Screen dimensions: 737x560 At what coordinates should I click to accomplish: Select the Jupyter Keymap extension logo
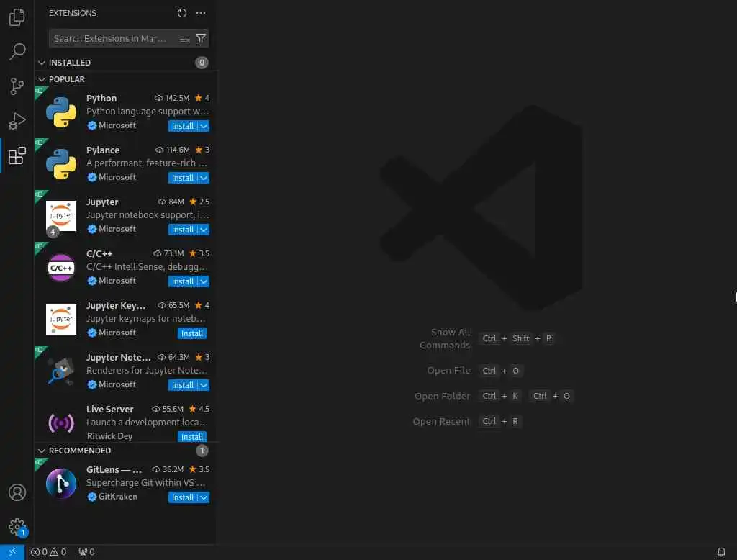(61, 320)
